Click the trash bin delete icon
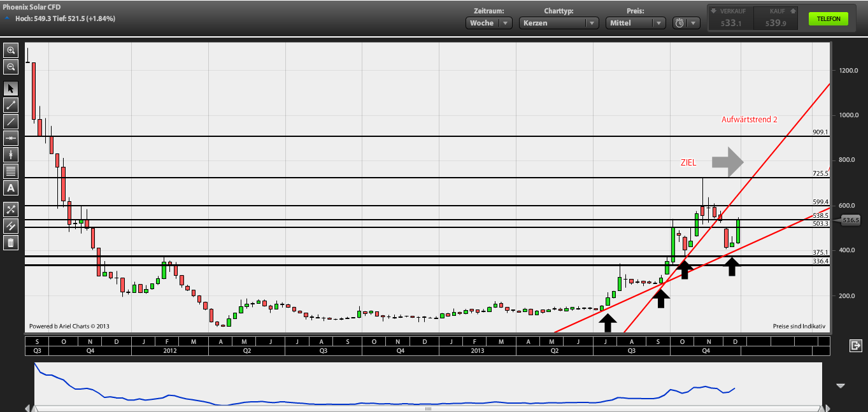Screen dimensions: 868x412 (11, 242)
